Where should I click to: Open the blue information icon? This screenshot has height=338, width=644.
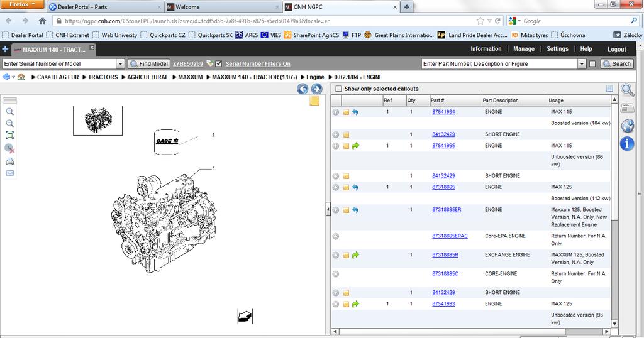(627, 144)
